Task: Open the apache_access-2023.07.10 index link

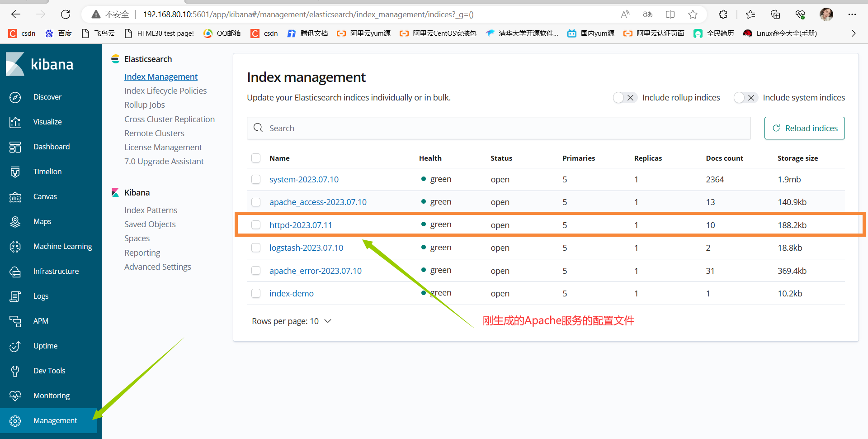Action: (x=318, y=202)
